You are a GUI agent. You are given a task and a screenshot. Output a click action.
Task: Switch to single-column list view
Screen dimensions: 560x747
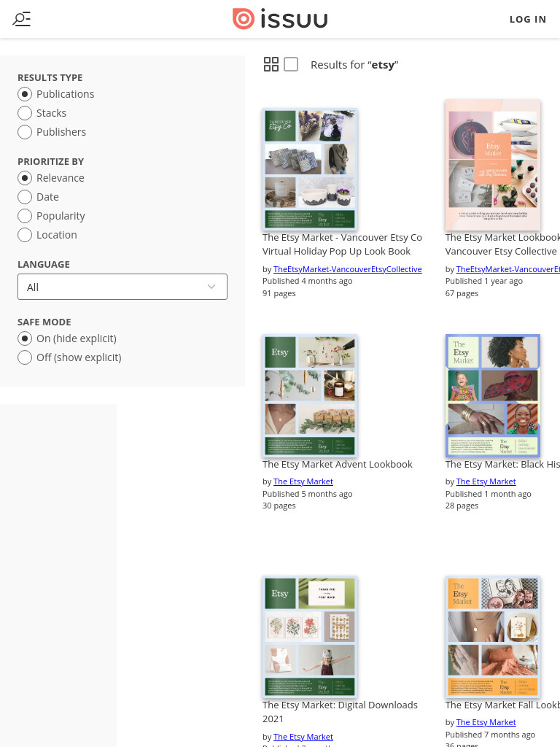pos(291,64)
